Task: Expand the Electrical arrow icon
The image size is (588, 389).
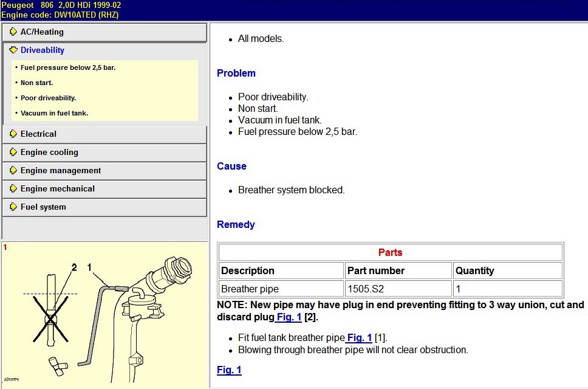Action: 13,134
